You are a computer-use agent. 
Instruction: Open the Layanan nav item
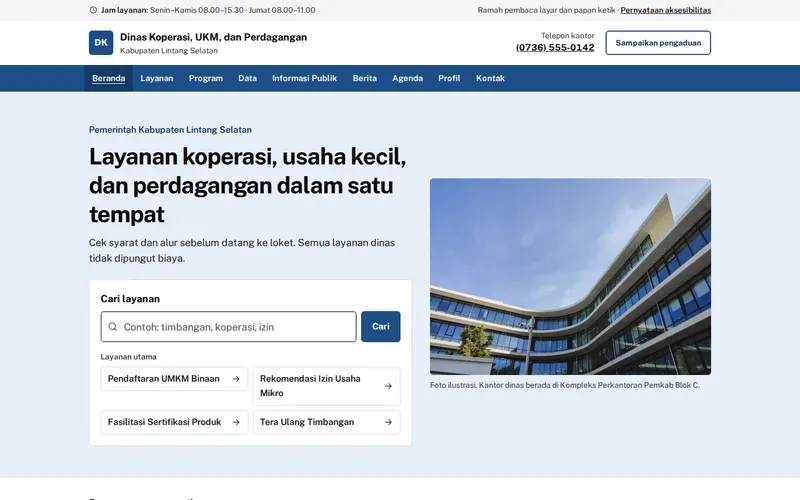coord(157,79)
